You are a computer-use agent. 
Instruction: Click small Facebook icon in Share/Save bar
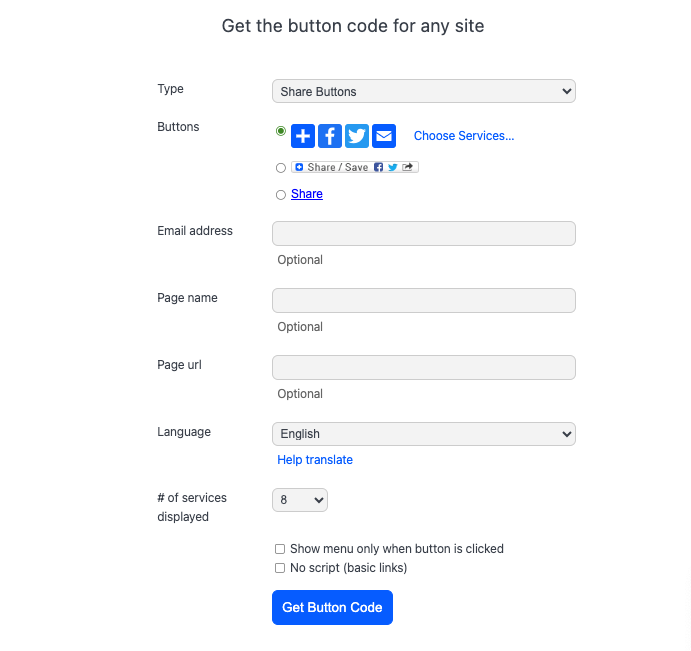tap(378, 167)
